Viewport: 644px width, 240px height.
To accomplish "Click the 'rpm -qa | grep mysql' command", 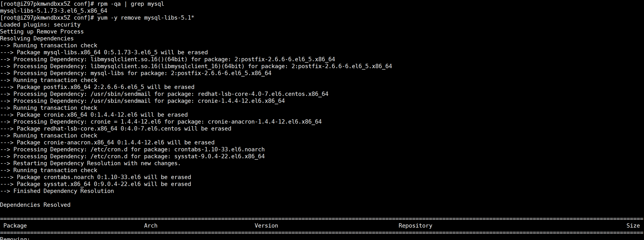I will pos(131,4).
